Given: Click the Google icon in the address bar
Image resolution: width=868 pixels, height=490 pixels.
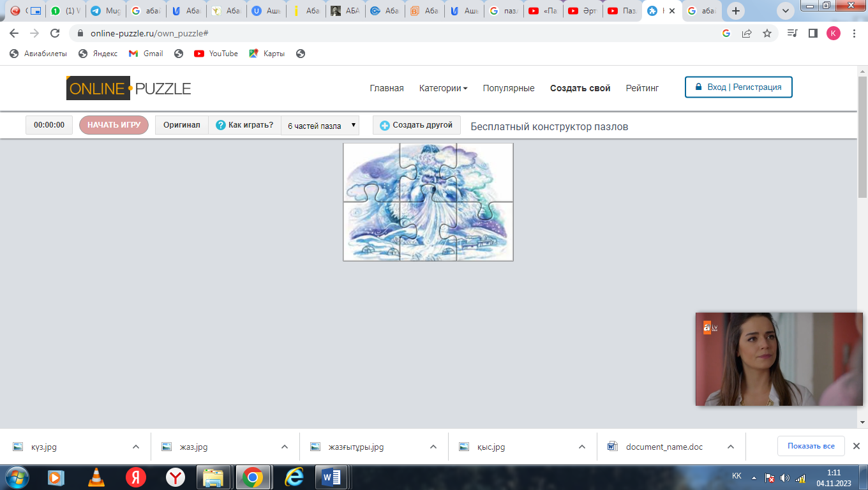Looking at the screenshot, I should coord(726,33).
